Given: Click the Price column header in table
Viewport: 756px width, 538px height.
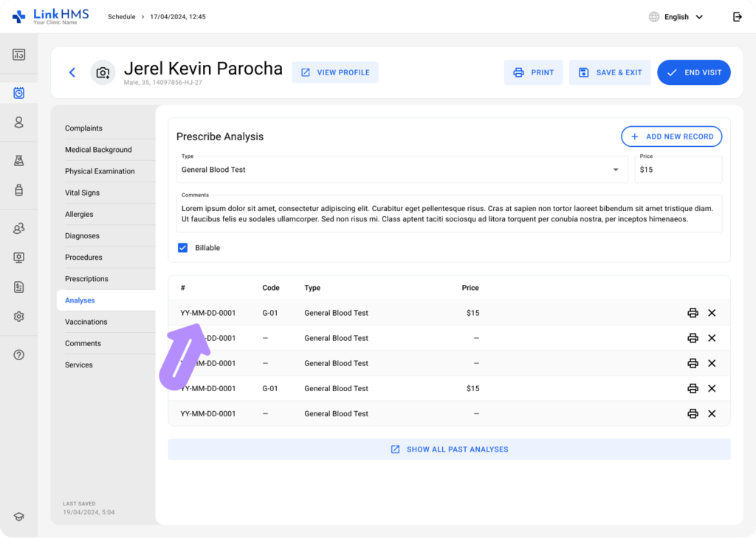Looking at the screenshot, I should click(470, 288).
